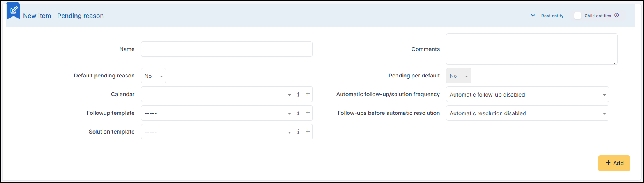Click inside the Comments text area

532,49
